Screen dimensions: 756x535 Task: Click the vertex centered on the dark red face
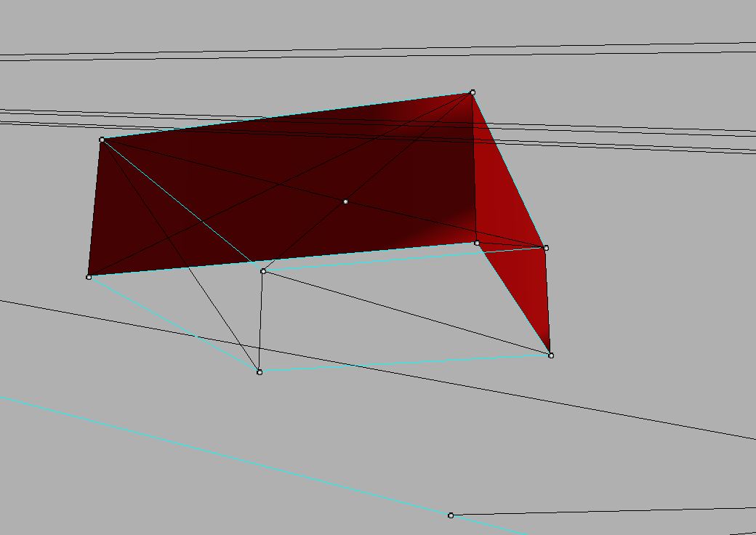coord(345,201)
